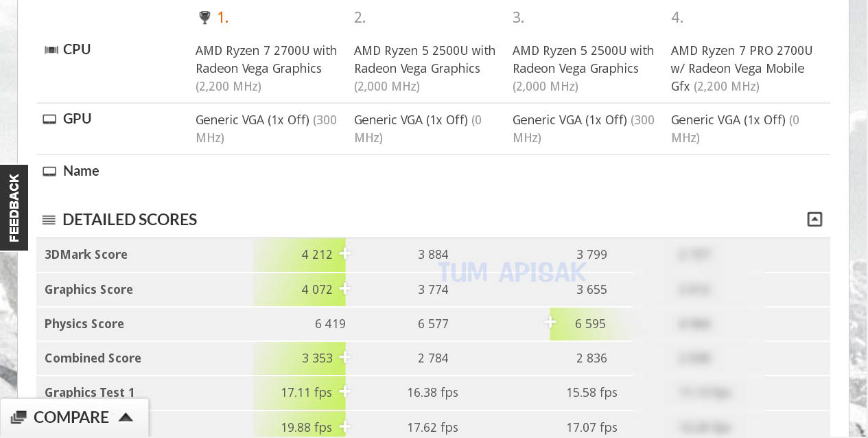Expand the Compare panel arrow
The width and height of the screenshot is (868, 438).
tap(126, 417)
